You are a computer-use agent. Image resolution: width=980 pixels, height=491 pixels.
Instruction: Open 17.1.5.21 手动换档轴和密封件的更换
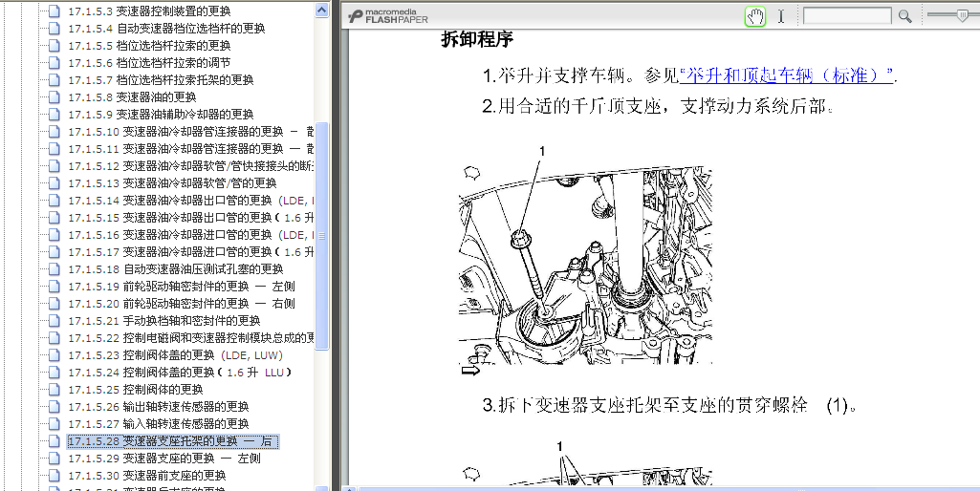point(163,320)
